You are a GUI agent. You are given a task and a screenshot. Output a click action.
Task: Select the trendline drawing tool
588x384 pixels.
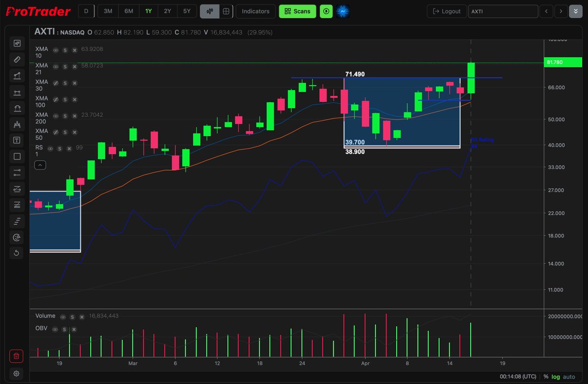(17, 75)
